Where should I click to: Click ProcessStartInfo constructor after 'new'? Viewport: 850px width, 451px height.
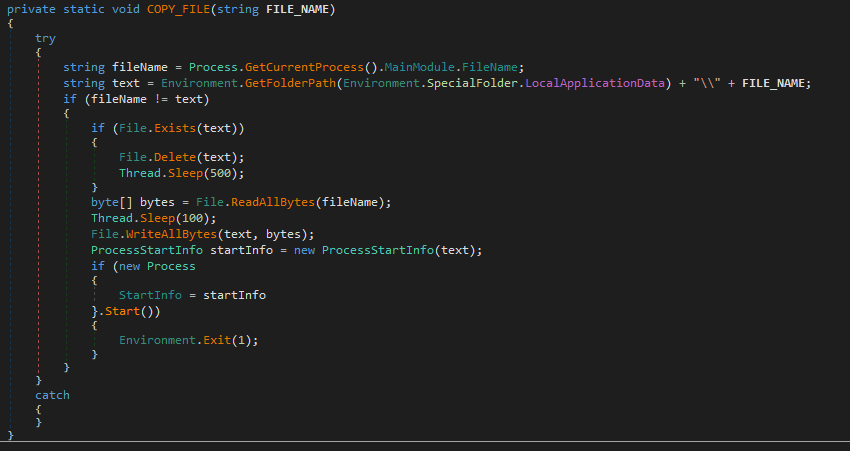[378, 250]
